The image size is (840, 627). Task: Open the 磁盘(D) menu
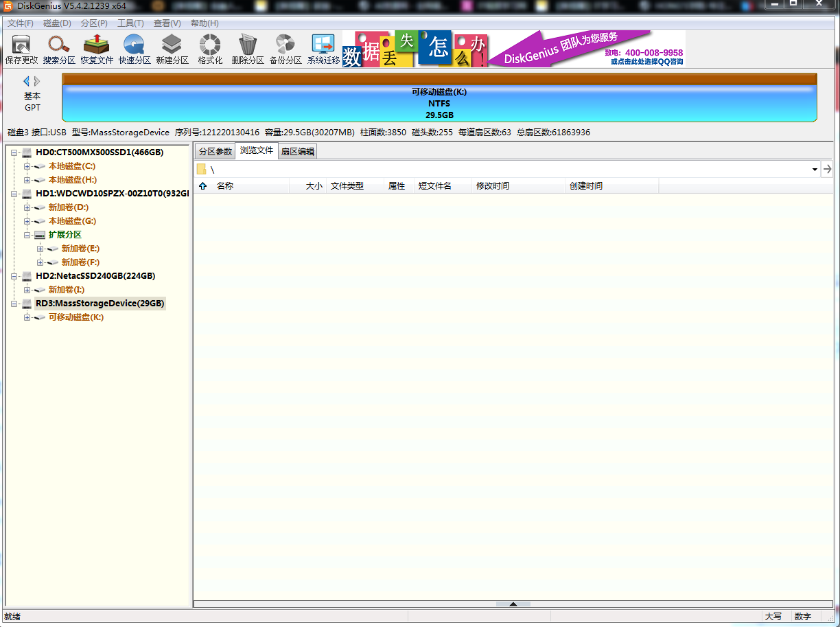click(x=57, y=23)
